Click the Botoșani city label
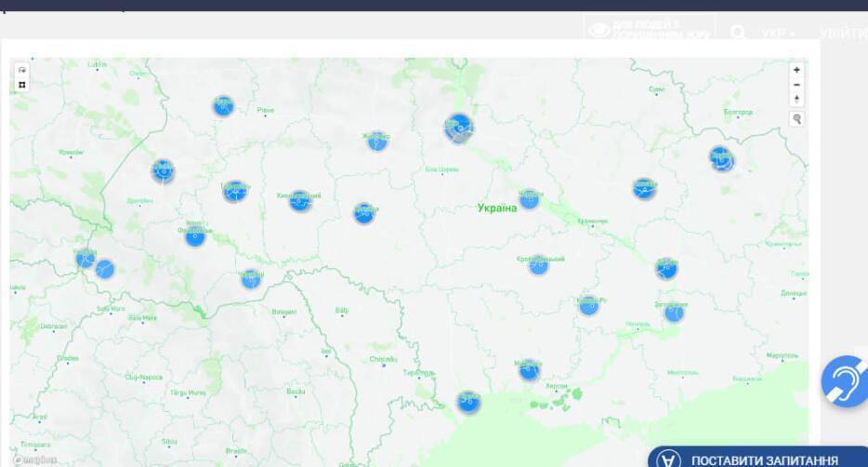 tap(284, 312)
